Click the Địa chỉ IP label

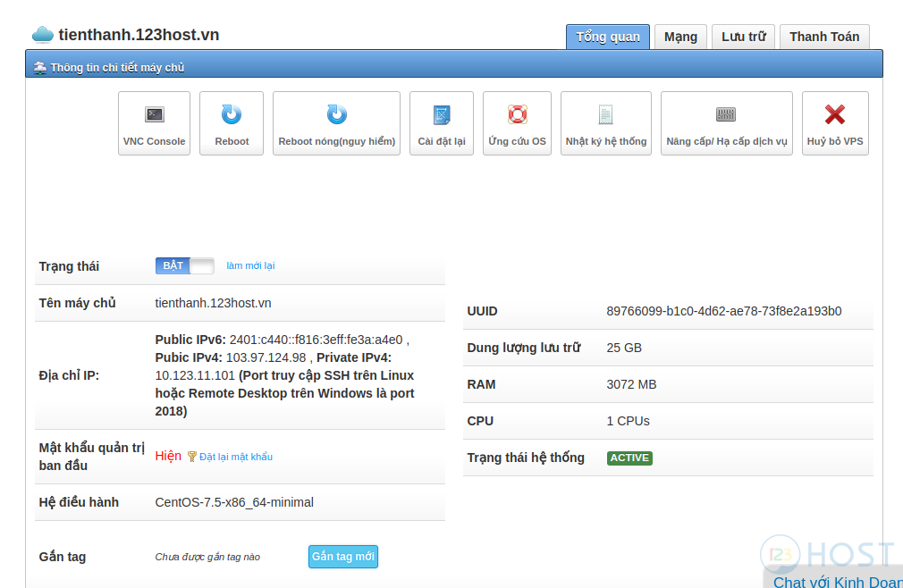pyautogui.click(x=69, y=375)
